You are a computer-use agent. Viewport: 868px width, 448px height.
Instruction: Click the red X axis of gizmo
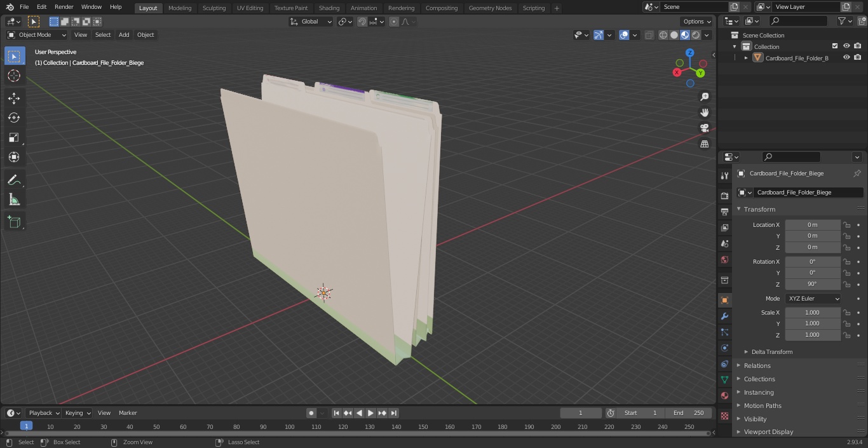(x=677, y=72)
